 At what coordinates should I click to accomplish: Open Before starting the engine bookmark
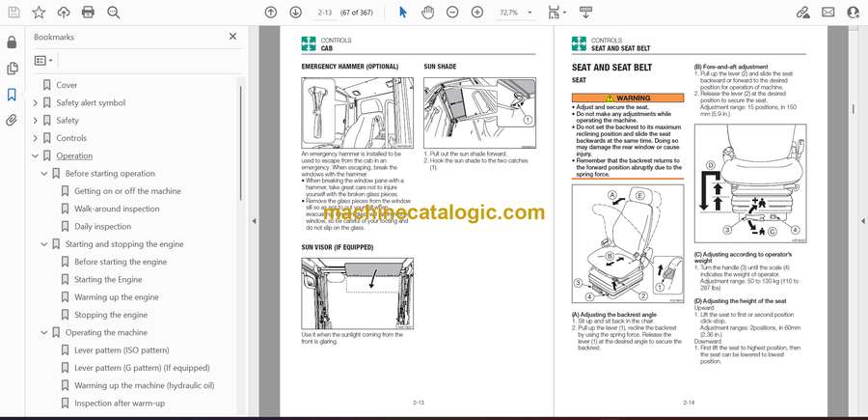tap(121, 262)
